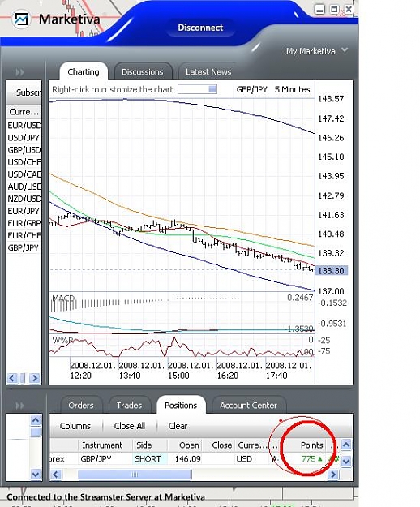Click the currency list horizontal scroll thumb

[23, 378]
